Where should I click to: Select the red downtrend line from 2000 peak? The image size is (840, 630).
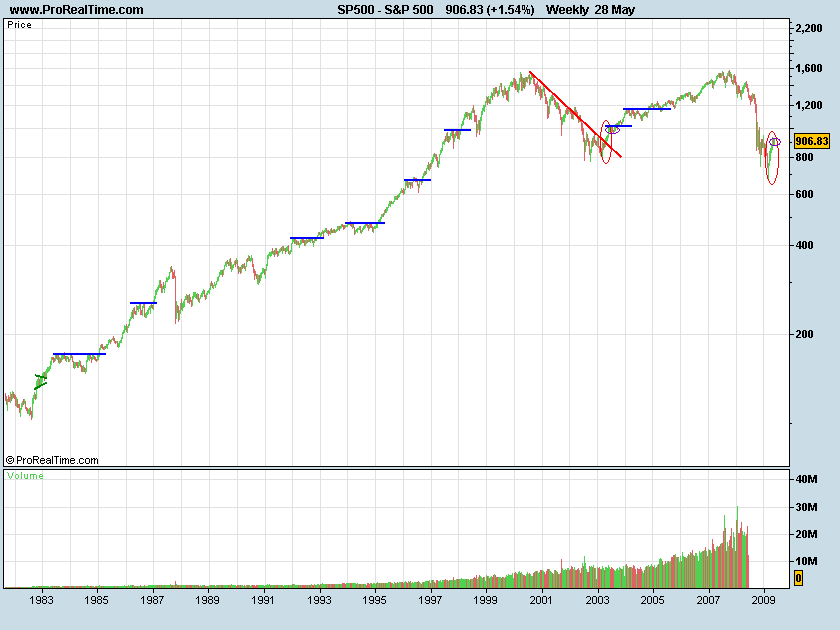click(x=575, y=114)
